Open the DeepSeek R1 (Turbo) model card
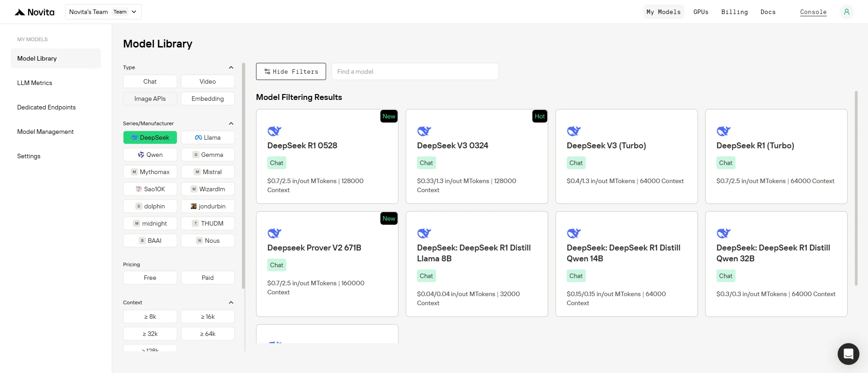Screen dimensions: 868x373 (x=776, y=156)
